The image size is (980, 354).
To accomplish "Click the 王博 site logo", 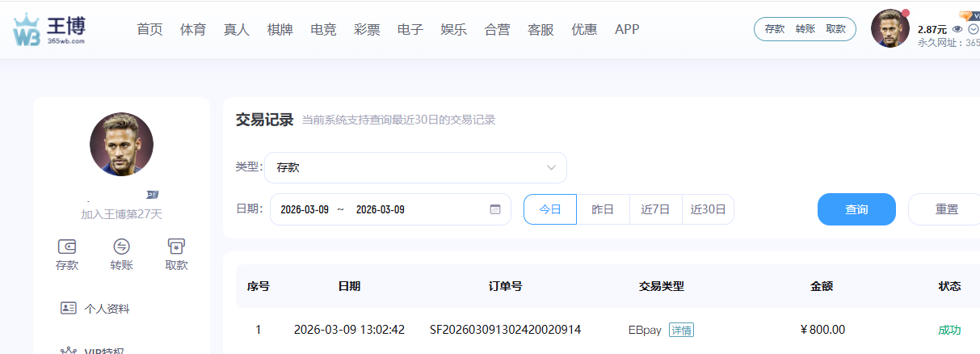I will (x=49, y=29).
